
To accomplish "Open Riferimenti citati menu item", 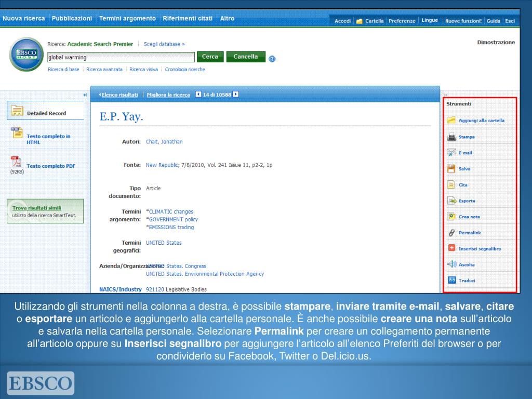I will pyautogui.click(x=188, y=18).
